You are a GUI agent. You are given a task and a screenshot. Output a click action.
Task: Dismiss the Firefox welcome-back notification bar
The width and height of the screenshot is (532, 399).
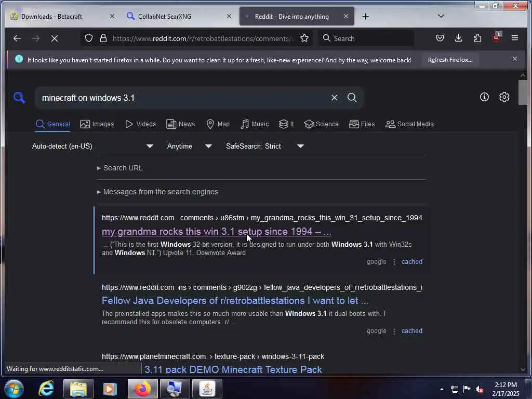tap(515, 59)
